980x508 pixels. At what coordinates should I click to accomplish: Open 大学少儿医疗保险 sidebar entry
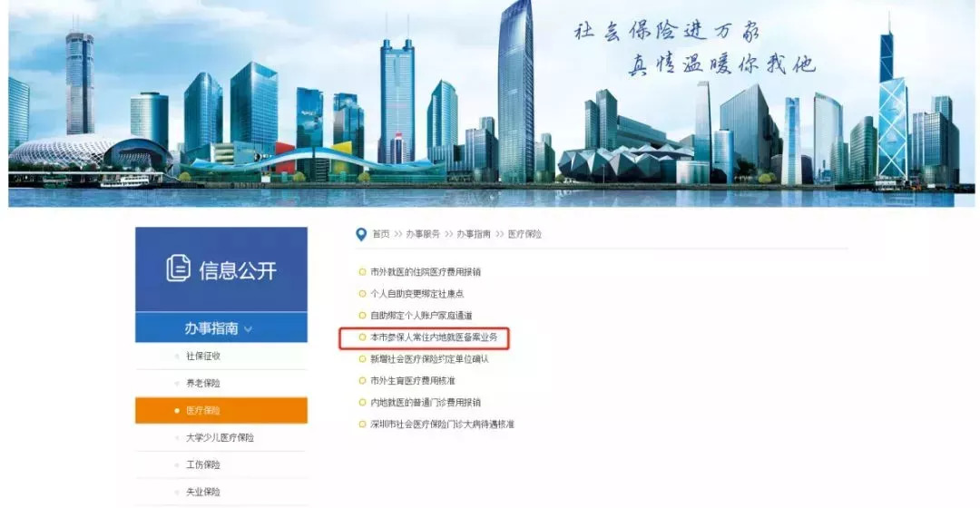tap(220, 437)
